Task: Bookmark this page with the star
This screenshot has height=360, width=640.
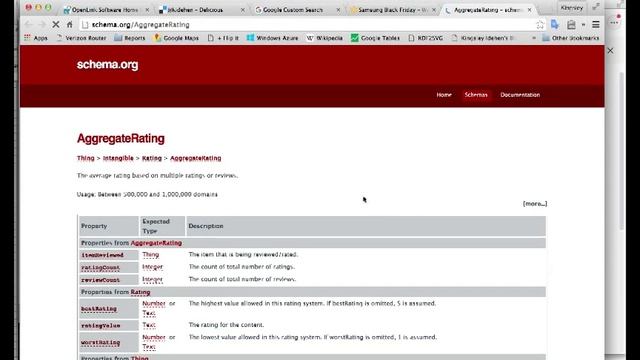Action: (x=540, y=24)
